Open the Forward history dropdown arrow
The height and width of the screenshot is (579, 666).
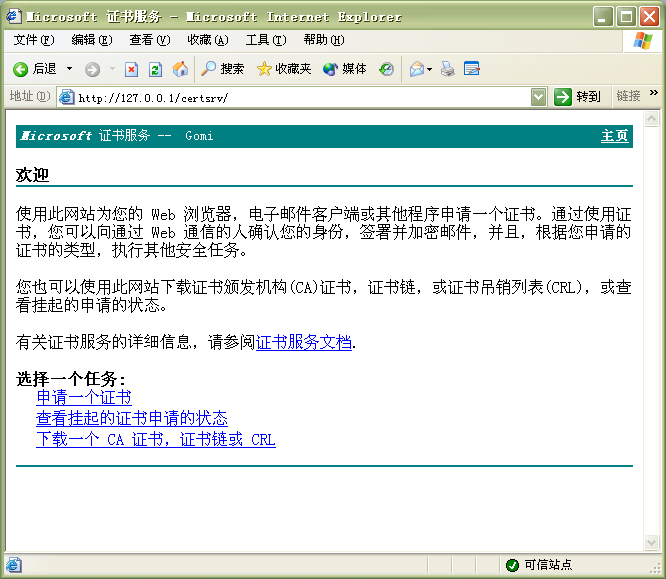[113, 68]
